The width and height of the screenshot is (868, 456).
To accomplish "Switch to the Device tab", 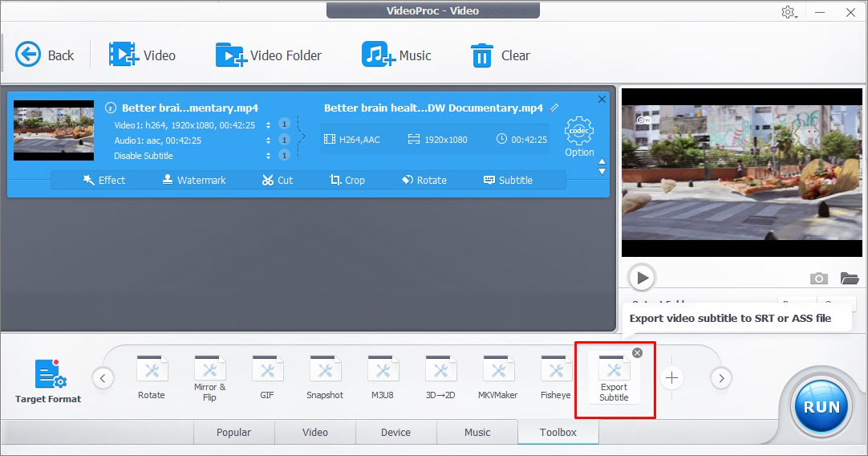I will pos(395,432).
